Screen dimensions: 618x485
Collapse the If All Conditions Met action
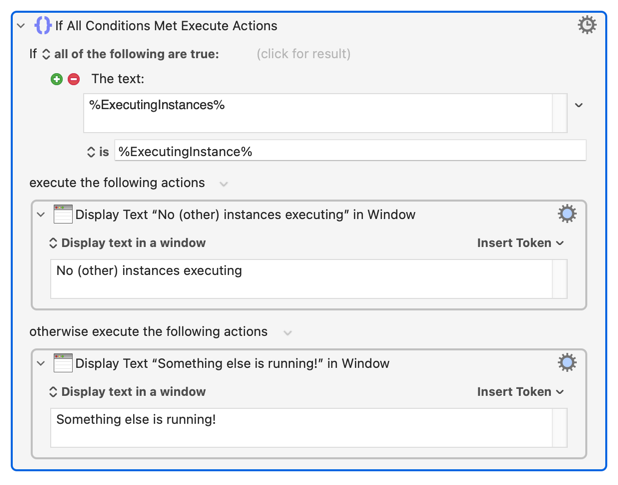21,26
